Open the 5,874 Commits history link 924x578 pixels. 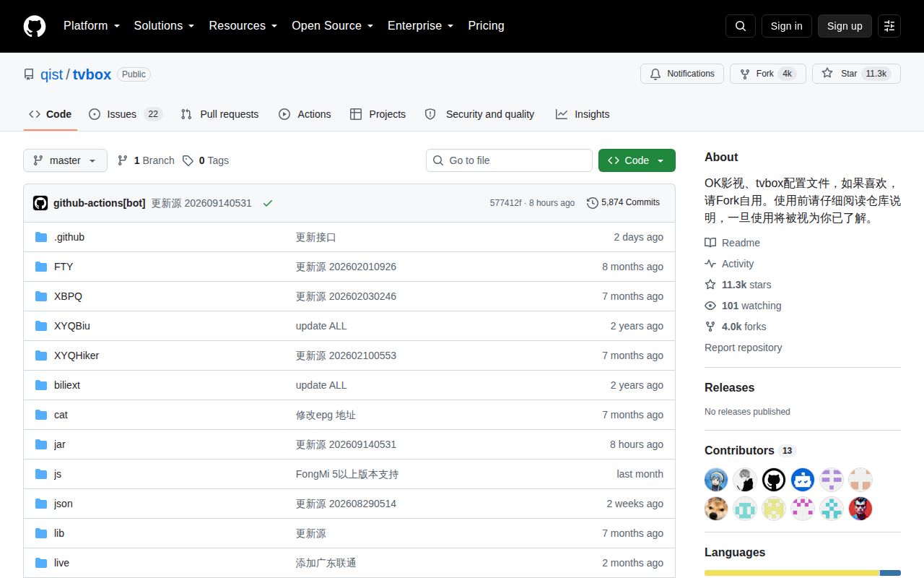[x=624, y=203]
